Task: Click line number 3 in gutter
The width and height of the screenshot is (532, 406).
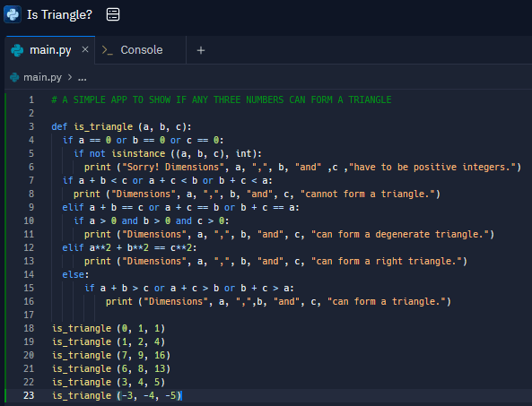Action: [x=31, y=126]
